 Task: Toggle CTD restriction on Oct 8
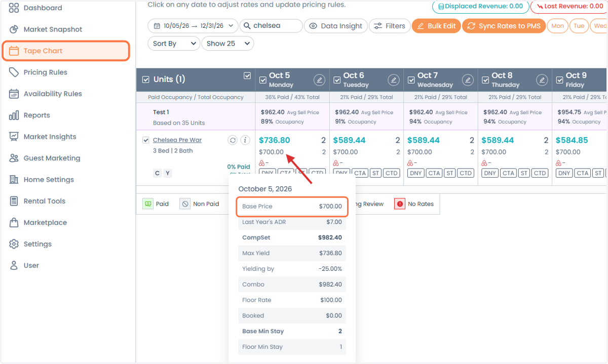(540, 173)
